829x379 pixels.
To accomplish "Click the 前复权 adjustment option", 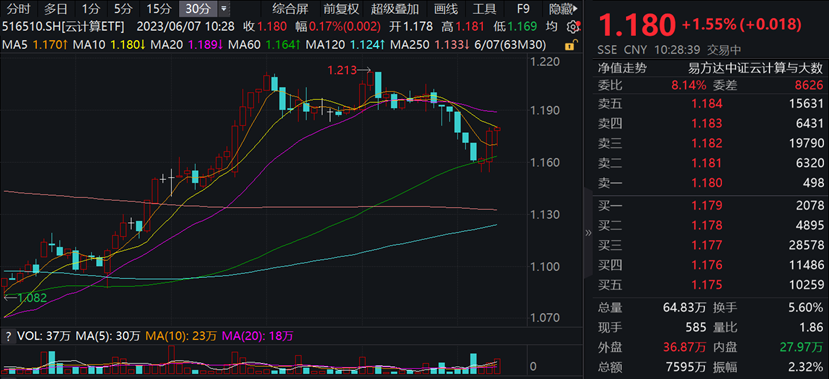I will pyautogui.click(x=342, y=8).
